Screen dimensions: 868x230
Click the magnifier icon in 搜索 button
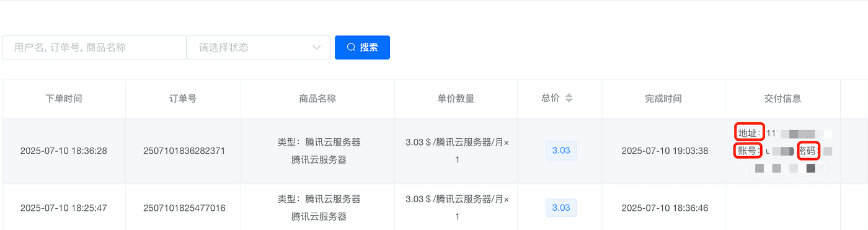coord(351,47)
